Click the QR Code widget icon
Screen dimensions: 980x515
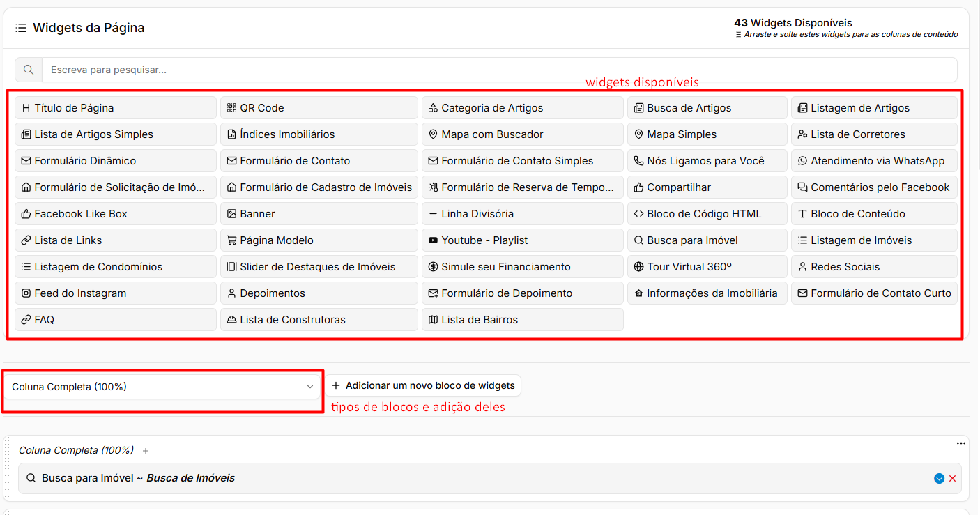coord(231,108)
